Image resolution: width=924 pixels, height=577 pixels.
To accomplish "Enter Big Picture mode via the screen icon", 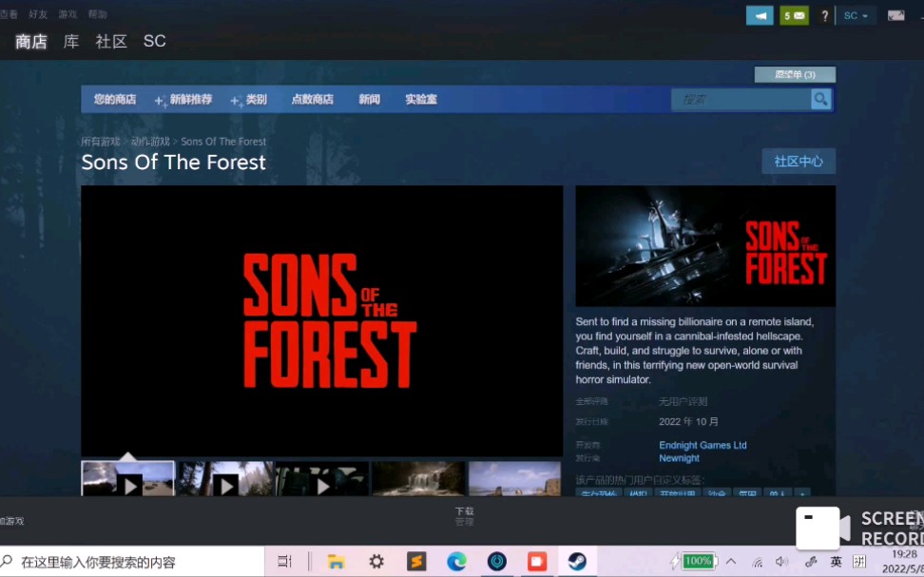I will (895, 15).
